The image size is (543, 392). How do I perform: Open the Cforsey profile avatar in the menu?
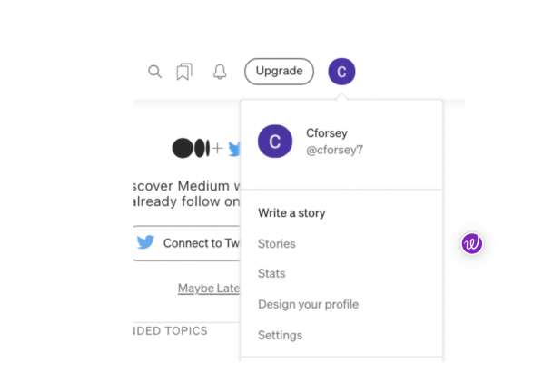pyautogui.click(x=275, y=142)
